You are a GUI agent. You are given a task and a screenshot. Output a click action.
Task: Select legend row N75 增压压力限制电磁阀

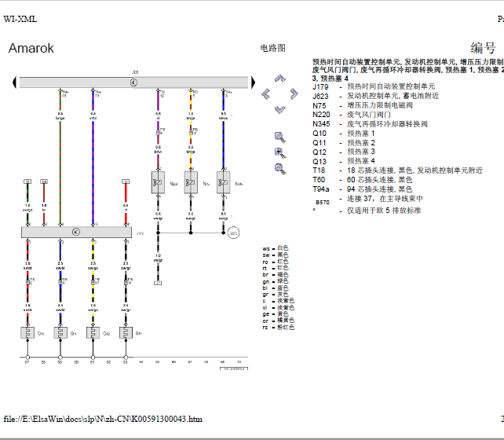click(363, 105)
